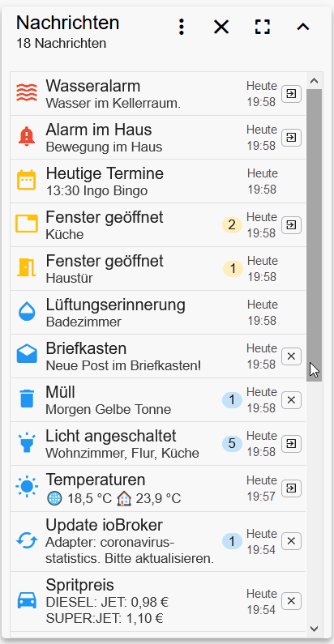Image resolution: width=334 pixels, height=644 pixels.
Task: Click the Lüftungserinnerung title
Action: point(115,305)
